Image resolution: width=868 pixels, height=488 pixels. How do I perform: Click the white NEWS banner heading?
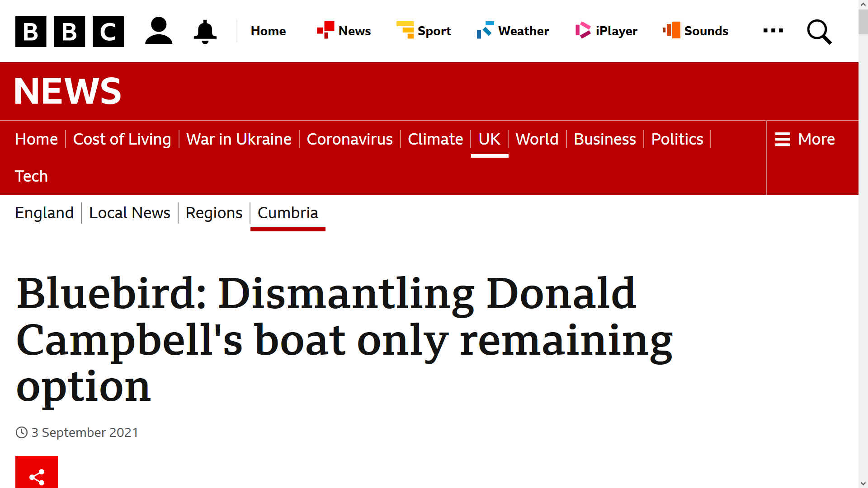[x=68, y=91]
